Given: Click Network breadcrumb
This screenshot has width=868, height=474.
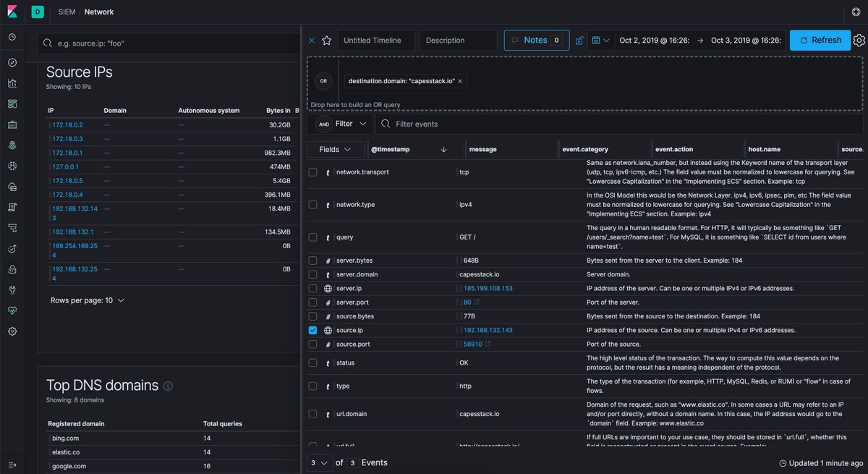Looking at the screenshot, I should tap(99, 12).
